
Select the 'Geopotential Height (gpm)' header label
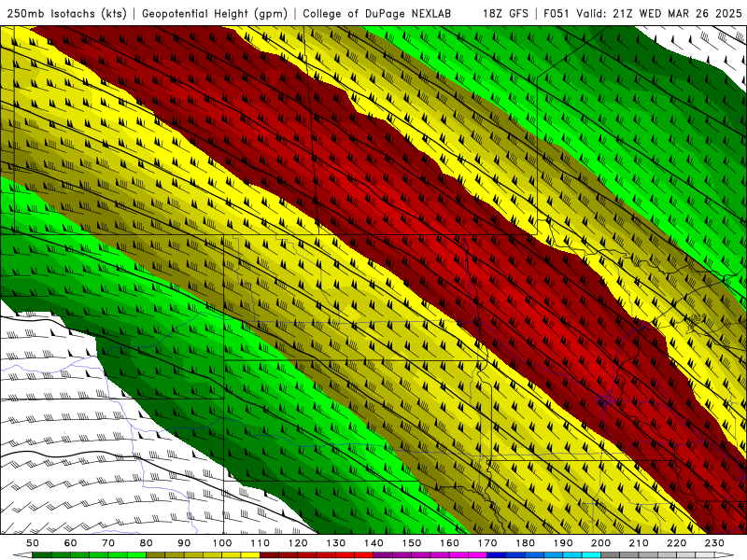click(215, 13)
